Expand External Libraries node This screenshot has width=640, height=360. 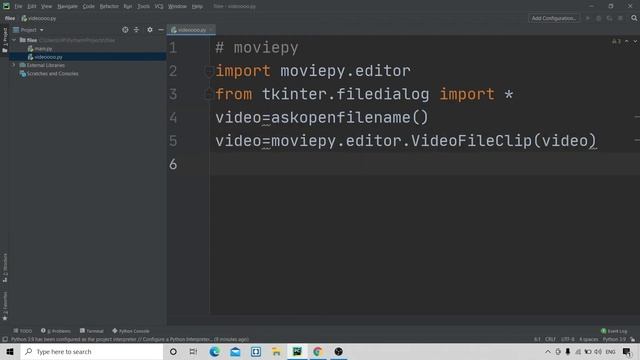14,65
